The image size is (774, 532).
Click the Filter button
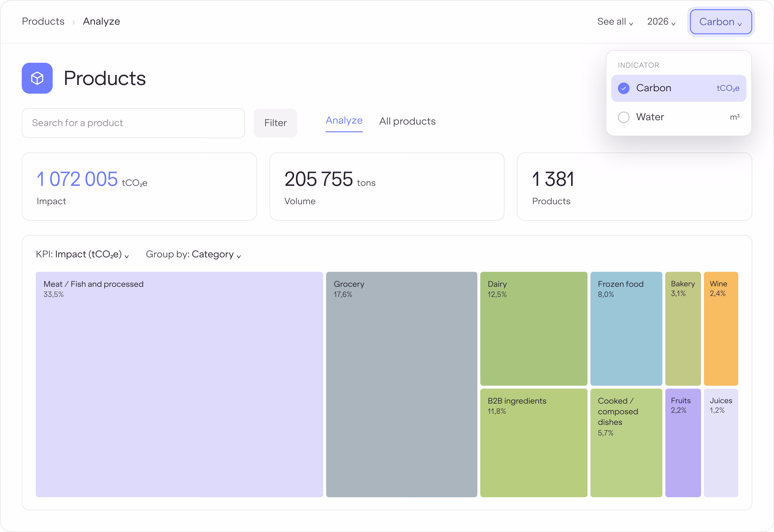(276, 123)
